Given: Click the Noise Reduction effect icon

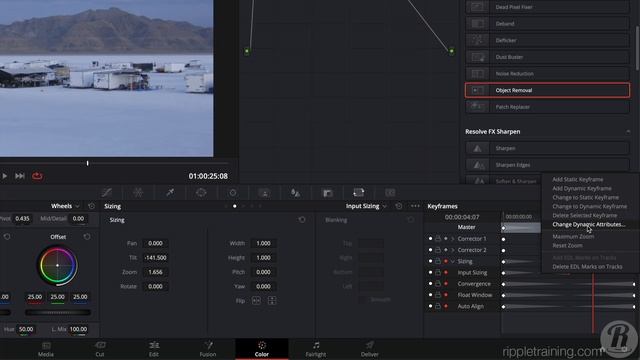Looking at the screenshot, I should tap(477, 73).
